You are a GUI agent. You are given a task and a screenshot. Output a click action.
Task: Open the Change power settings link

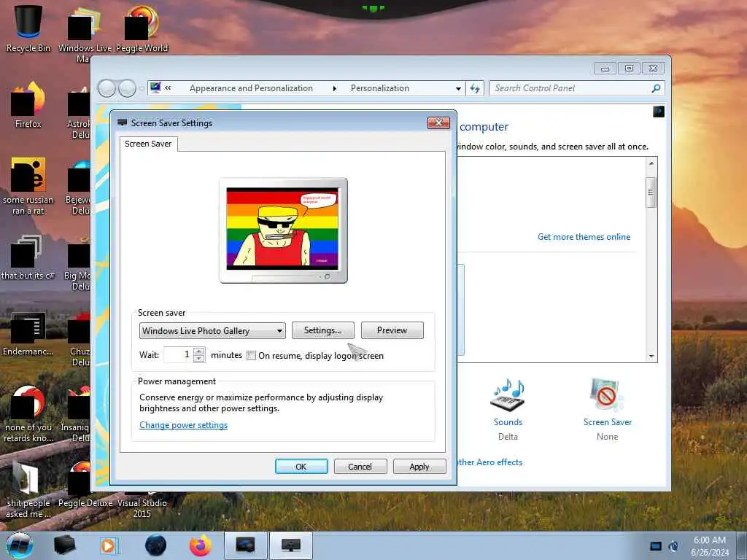pos(183,425)
